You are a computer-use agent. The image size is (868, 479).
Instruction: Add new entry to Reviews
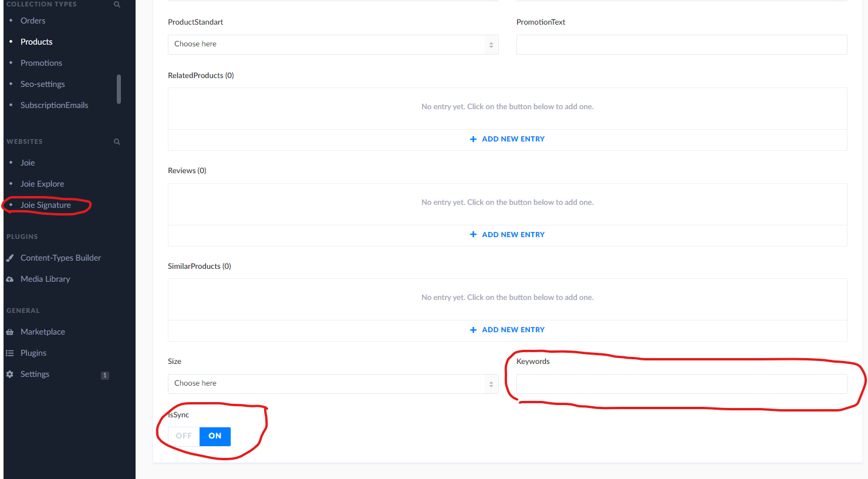click(508, 234)
